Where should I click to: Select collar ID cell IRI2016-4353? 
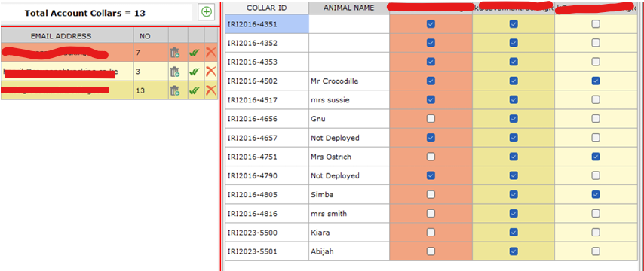click(x=266, y=62)
